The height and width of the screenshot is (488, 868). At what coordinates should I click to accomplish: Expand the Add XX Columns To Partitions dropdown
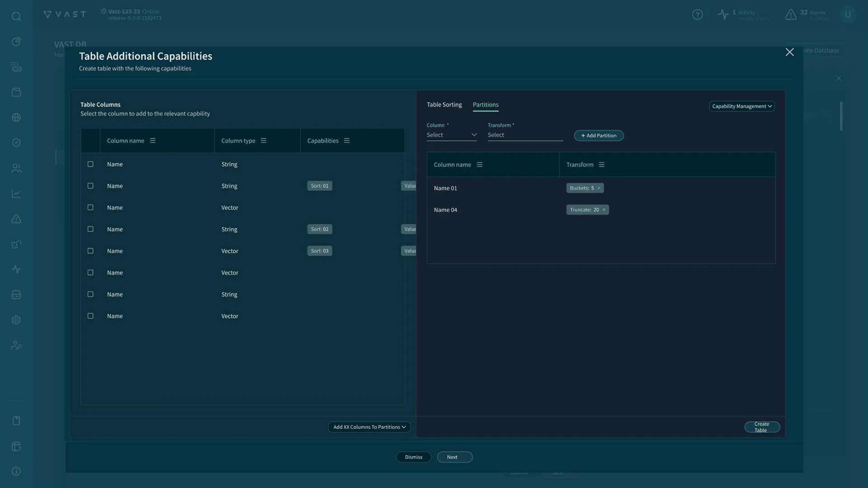(369, 427)
